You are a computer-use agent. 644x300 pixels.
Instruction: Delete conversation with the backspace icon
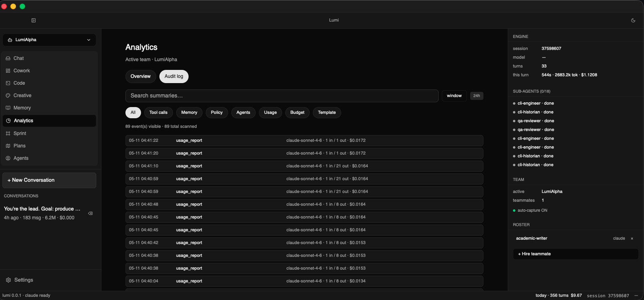[x=91, y=213]
